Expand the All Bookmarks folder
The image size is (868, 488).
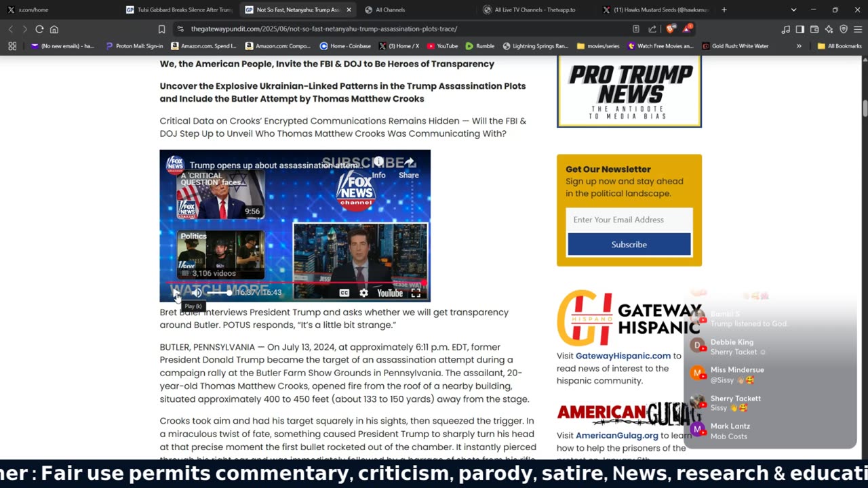840,46
